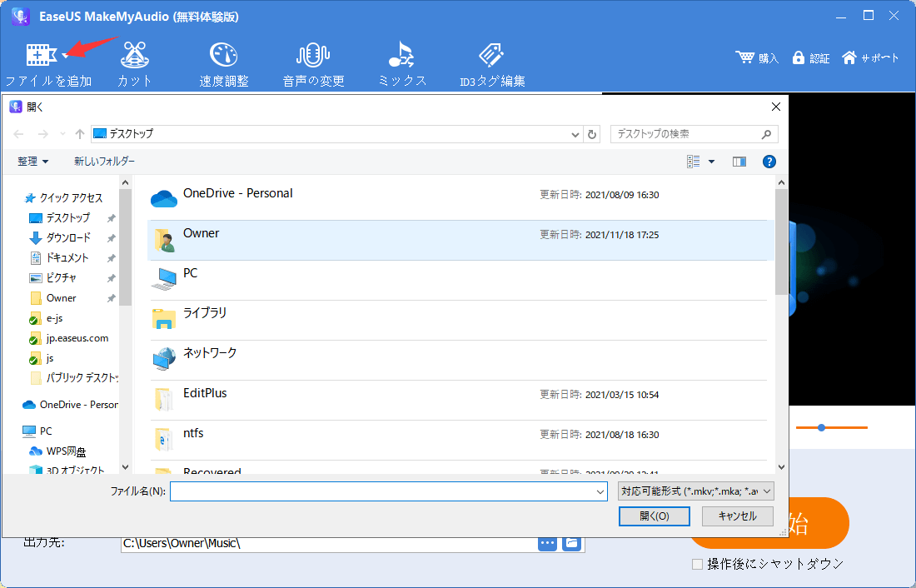The height and width of the screenshot is (588, 916).
Task: Select パブリック デスクトップ in sidebar
Action: [x=73, y=378]
